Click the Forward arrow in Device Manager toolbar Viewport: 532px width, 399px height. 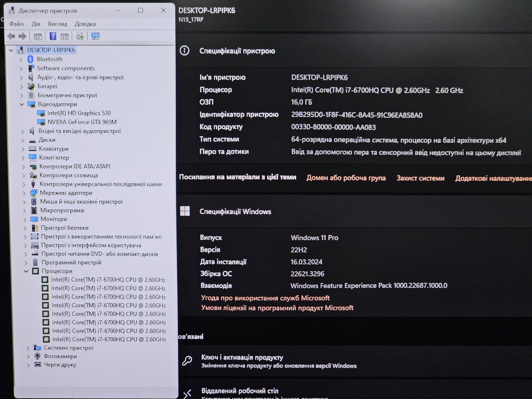[x=22, y=36]
